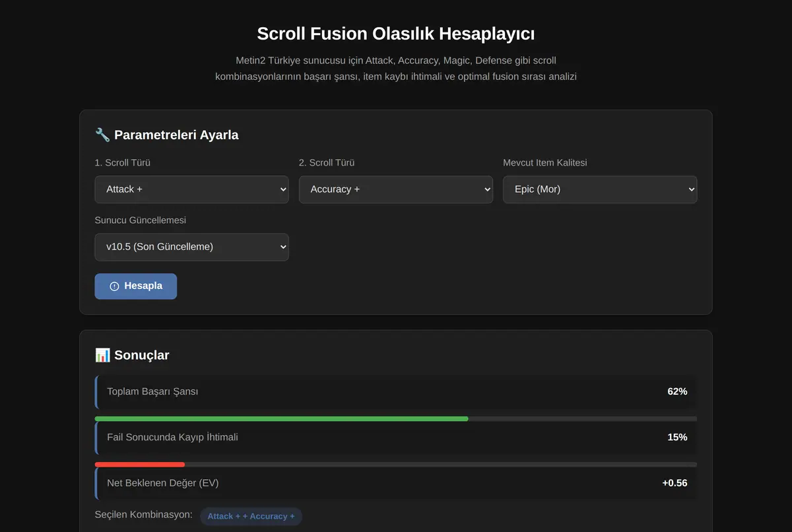This screenshot has height=532, width=792.
Task: Open the 1. Scroll Türü dropdown
Action: coord(191,189)
